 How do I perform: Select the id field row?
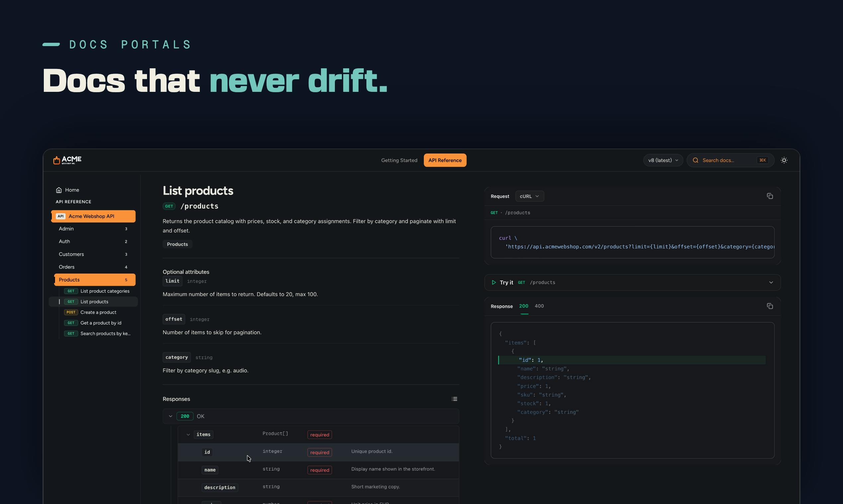click(x=318, y=452)
